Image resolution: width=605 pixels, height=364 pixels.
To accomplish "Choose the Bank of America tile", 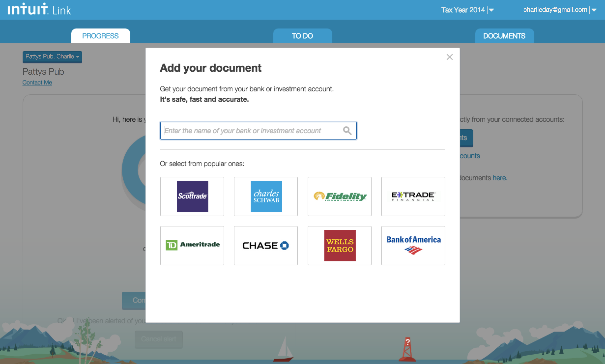I will click(413, 246).
